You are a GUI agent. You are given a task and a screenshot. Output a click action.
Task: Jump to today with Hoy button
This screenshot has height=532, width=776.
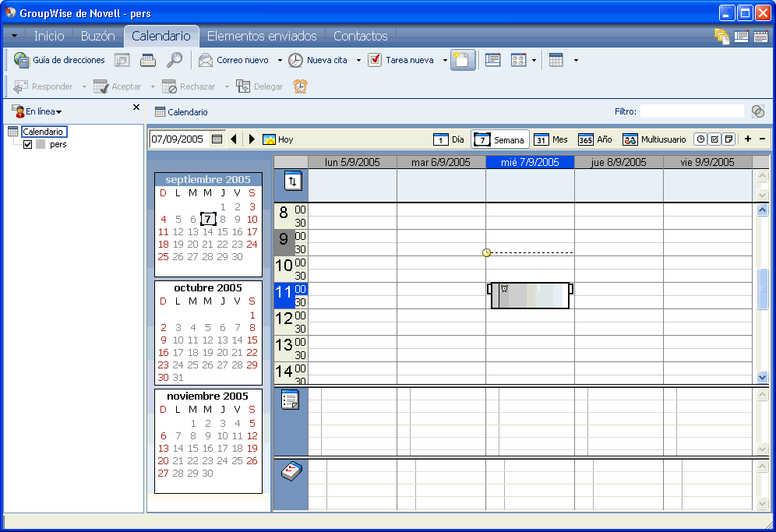[278, 139]
